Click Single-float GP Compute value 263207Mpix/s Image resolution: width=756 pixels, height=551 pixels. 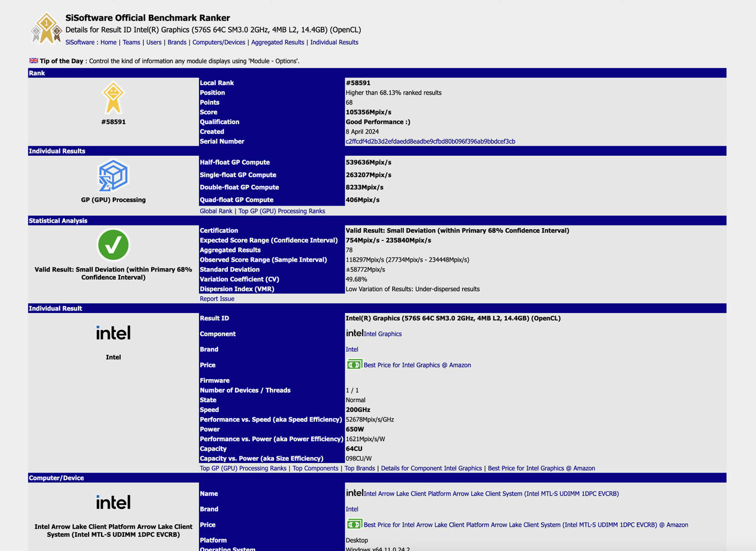369,175
